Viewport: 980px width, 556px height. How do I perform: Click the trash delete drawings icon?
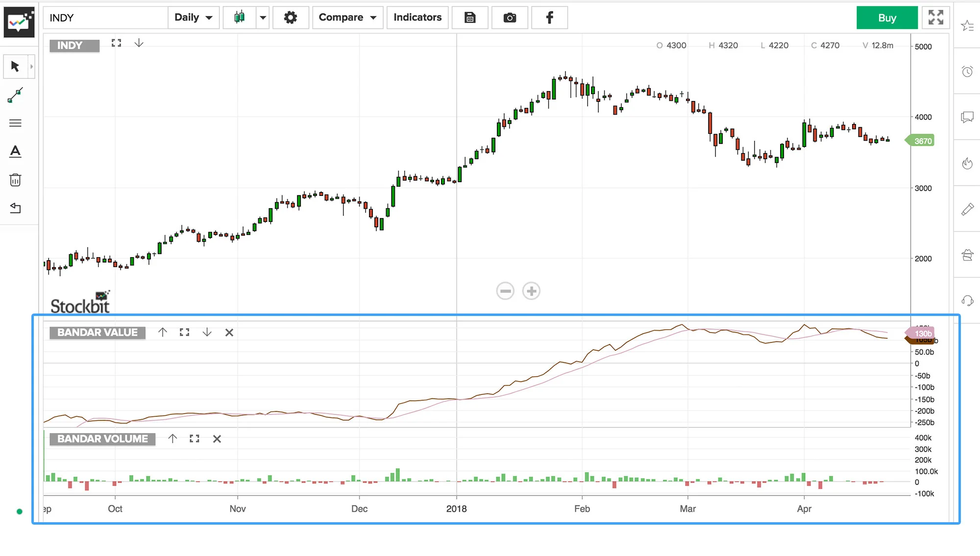(15, 180)
